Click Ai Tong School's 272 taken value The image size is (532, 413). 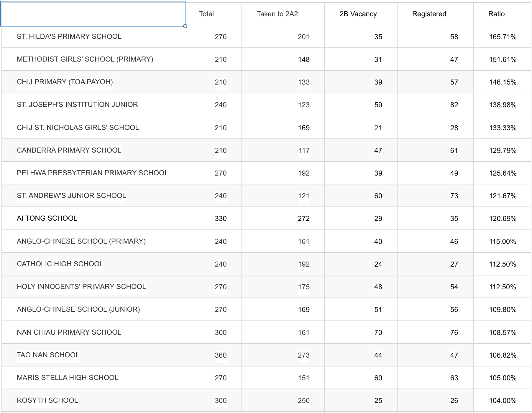coord(303,219)
